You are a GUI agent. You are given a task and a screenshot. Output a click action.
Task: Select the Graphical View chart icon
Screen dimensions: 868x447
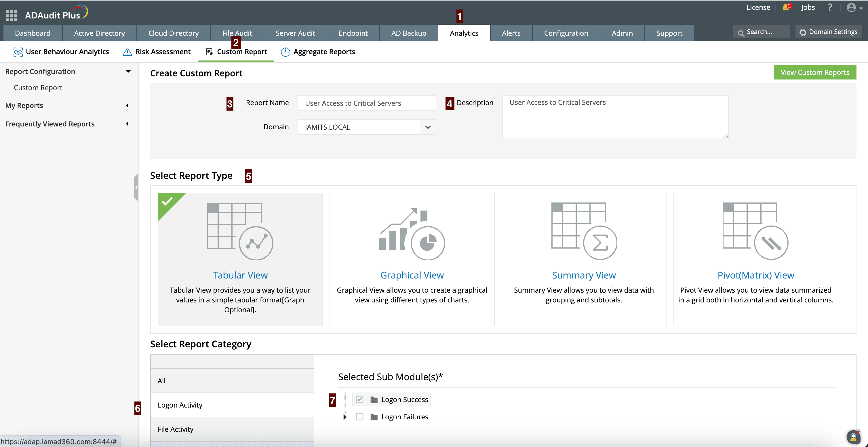(412, 234)
